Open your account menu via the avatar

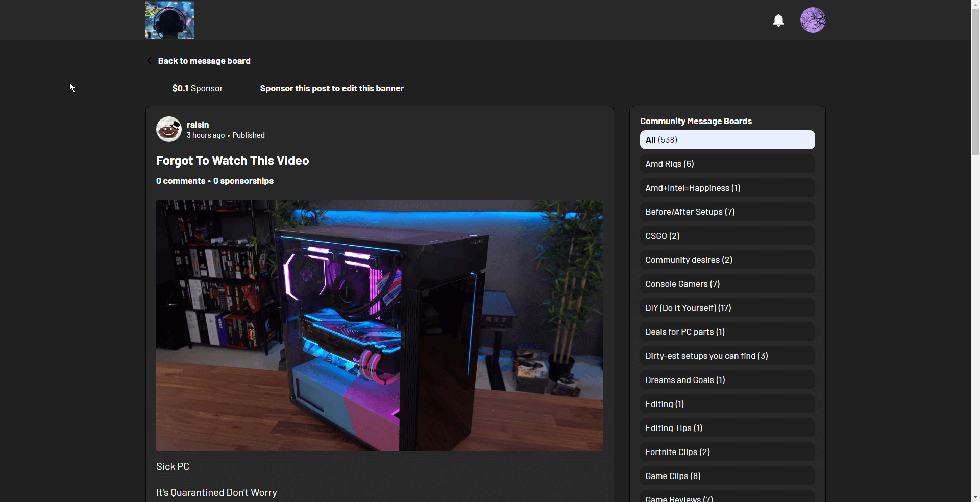coord(813,20)
